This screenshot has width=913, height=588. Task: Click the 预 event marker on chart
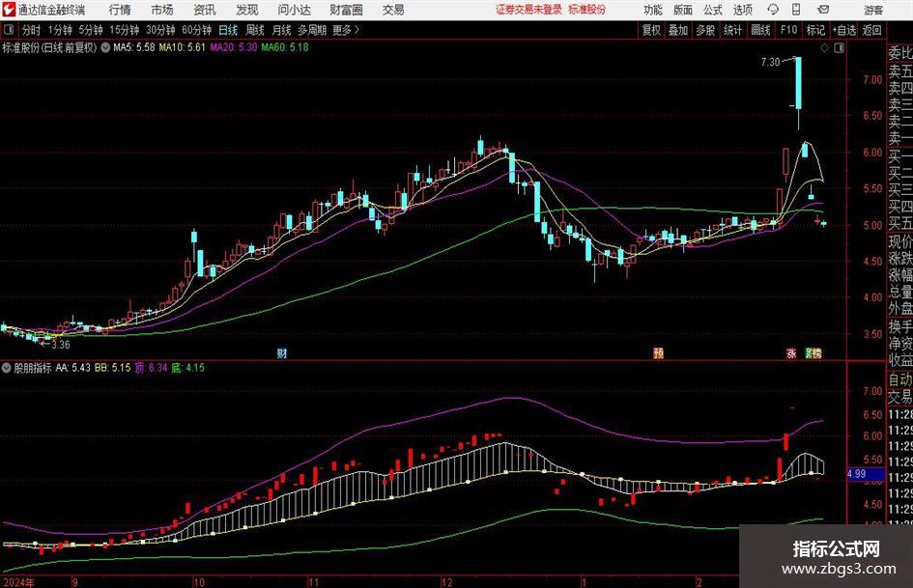[659, 352]
